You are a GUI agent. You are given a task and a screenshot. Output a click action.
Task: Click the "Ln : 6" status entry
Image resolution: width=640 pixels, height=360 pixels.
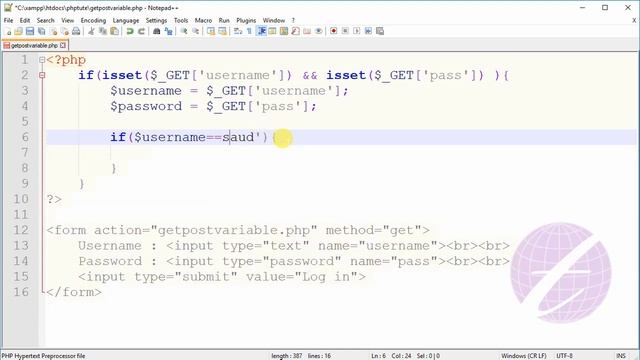click(x=378, y=356)
